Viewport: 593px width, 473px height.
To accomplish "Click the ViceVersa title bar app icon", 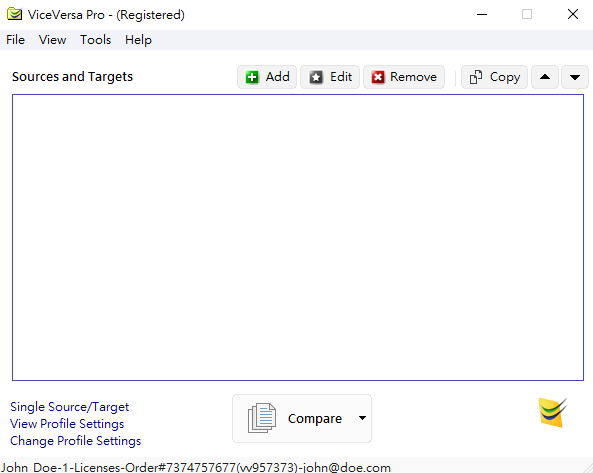I will (14, 14).
